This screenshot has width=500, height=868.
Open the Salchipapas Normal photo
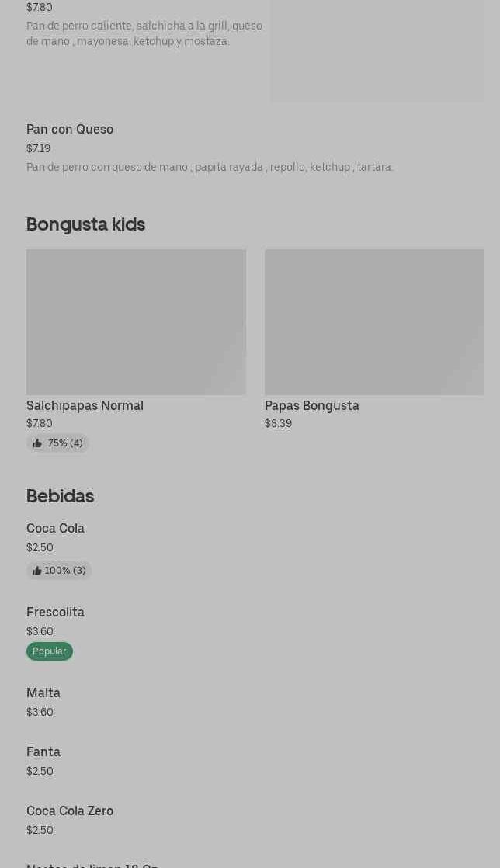(x=136, y=322)
